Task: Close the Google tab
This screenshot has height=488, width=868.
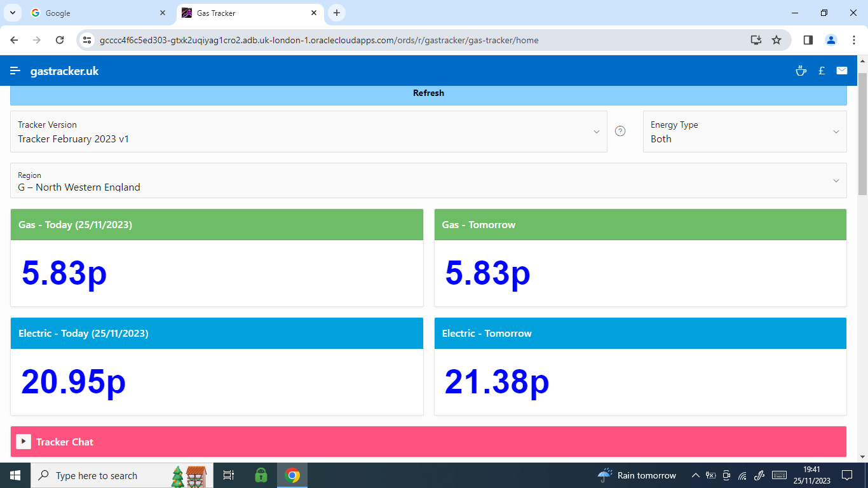Action: (x=163, y=13)
